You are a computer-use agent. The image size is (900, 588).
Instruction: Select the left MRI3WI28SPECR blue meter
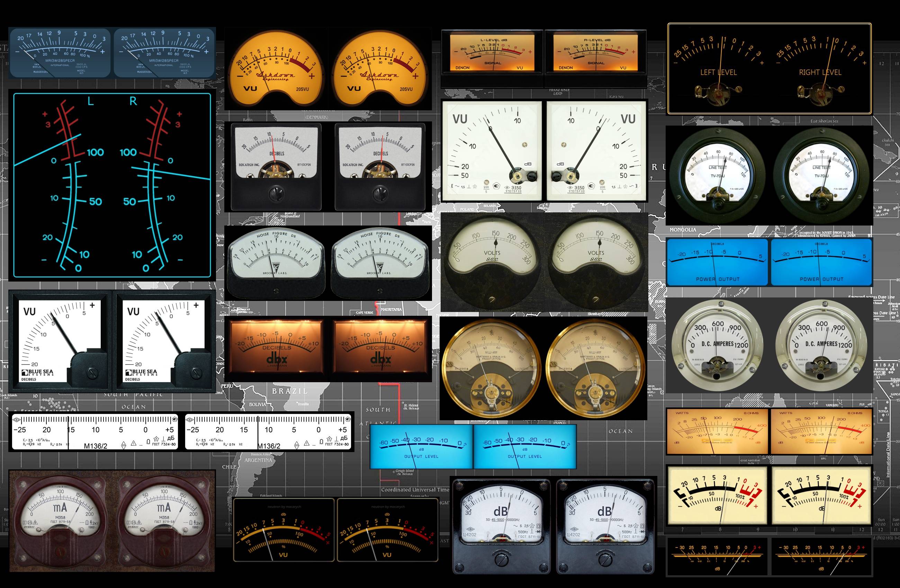tap(60, 53)
